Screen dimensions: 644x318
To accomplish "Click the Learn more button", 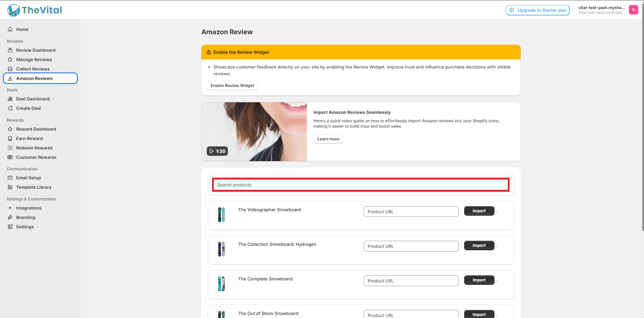I will pos(328,139).
